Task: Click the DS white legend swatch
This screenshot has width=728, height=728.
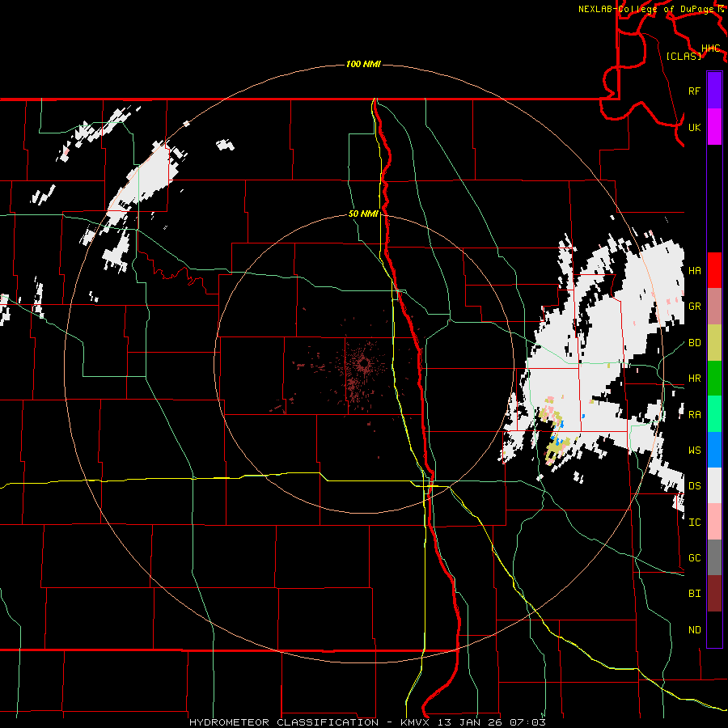Action: pyautogui.click(x=714, y=485)
